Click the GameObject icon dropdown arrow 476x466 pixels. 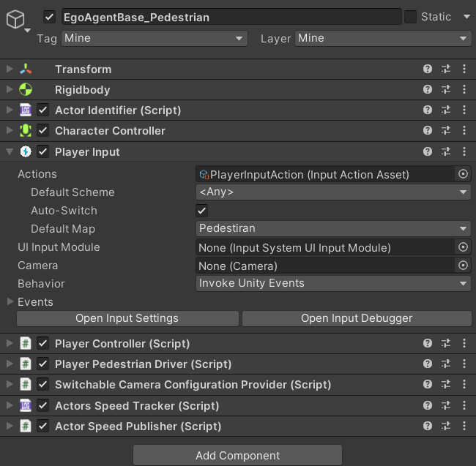[27, 30]
